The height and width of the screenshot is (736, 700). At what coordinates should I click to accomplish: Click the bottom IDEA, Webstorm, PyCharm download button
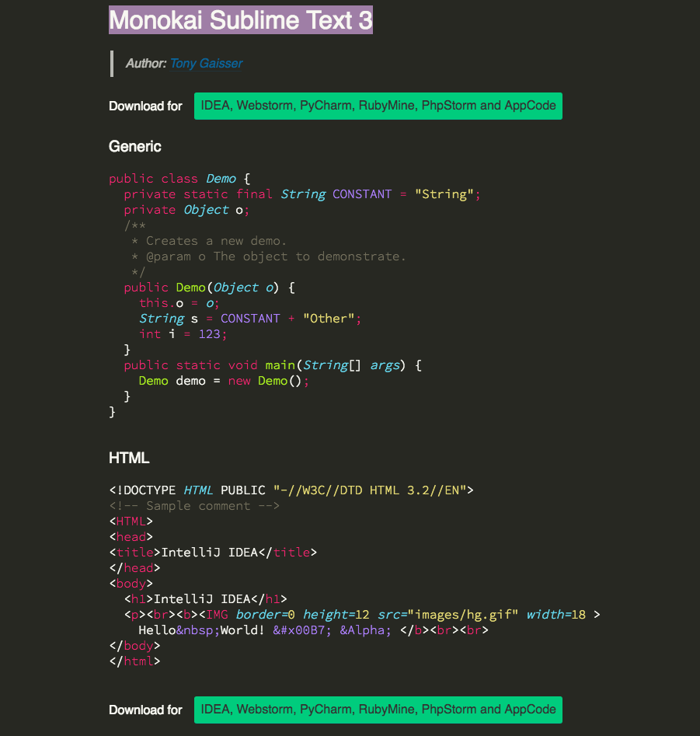[378, 710]
